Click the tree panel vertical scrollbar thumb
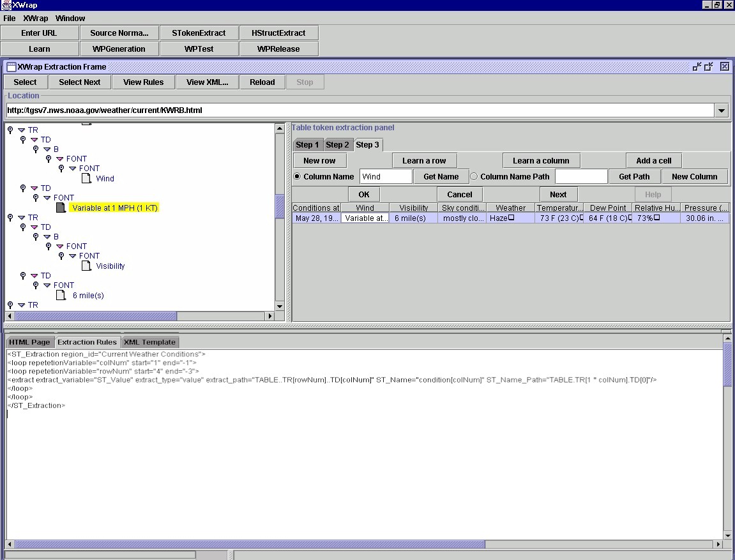Screen dimensions: 735x560 coord(280,206)
